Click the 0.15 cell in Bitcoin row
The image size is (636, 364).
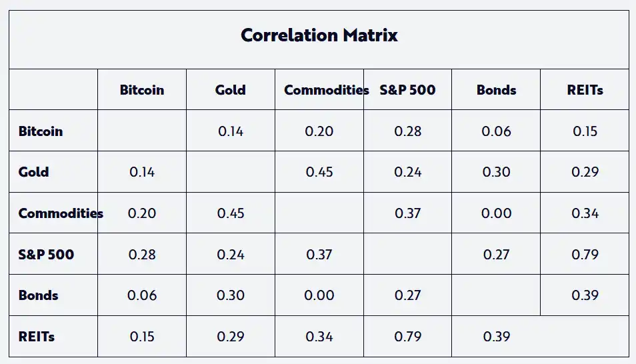tap(585, 131)
